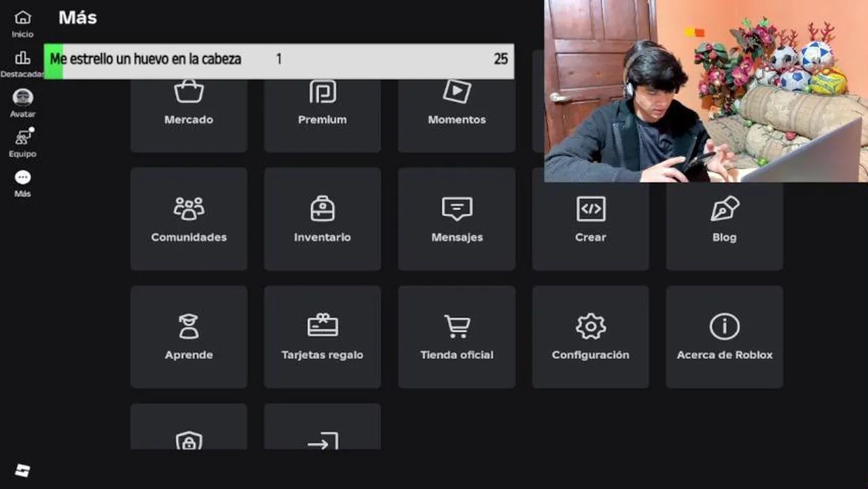Open the Configuración gear tile
The height and width of the screenshot is (489, 868).
(x=590, y=337)
